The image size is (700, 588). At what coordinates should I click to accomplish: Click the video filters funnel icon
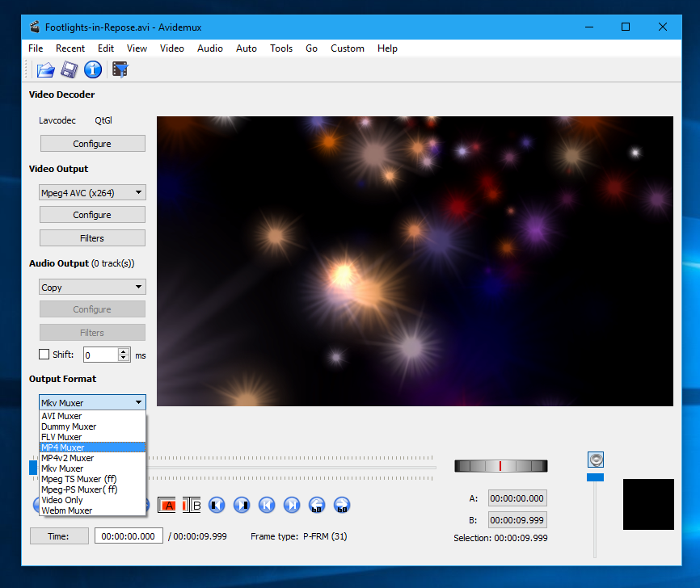tap(120, 70)
